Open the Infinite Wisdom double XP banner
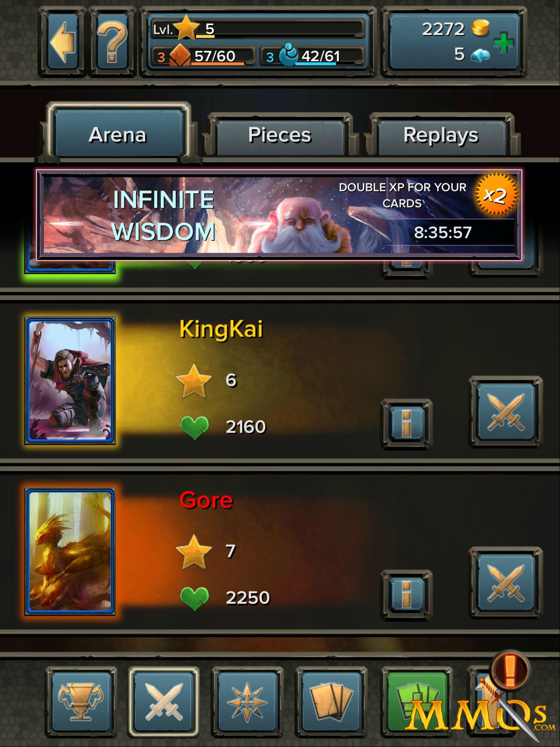The image size is (560, 747). tap(279, 215)
